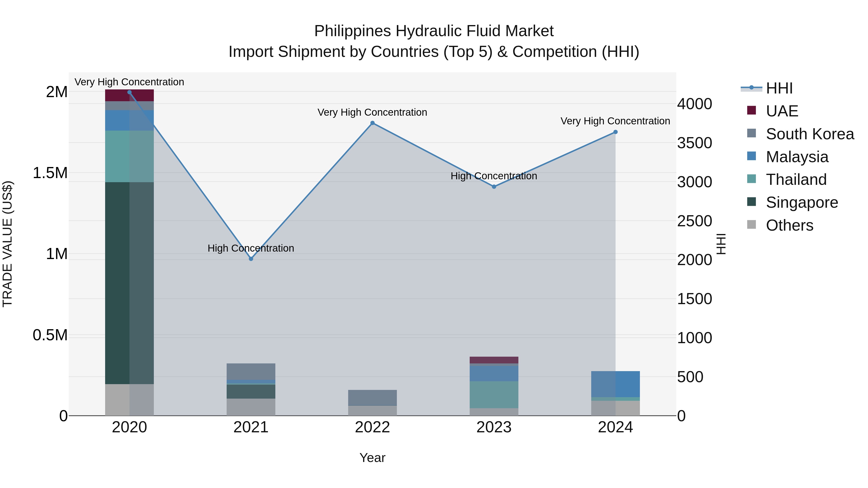
Task: Click the Malaysia segment of the 2023 bar
Action: (494, 374)
